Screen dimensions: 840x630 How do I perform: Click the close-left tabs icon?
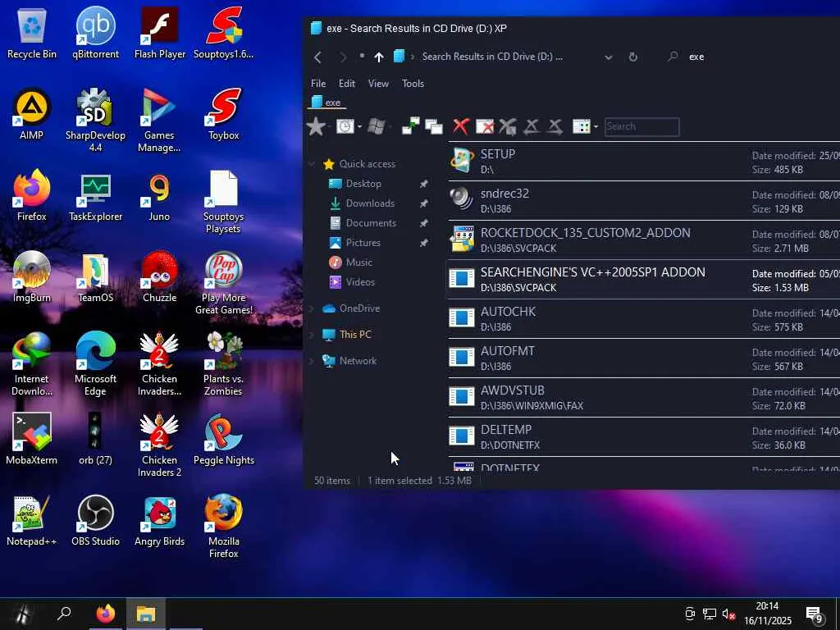point(532,126)
